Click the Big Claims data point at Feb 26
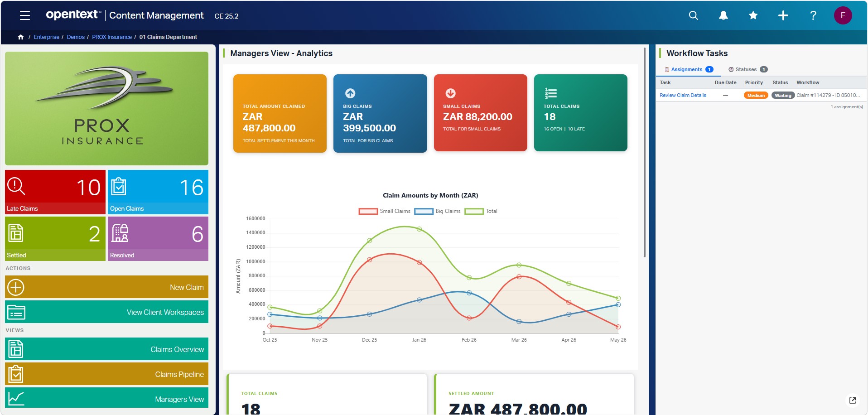868x415 pixels. coord(469,293)
